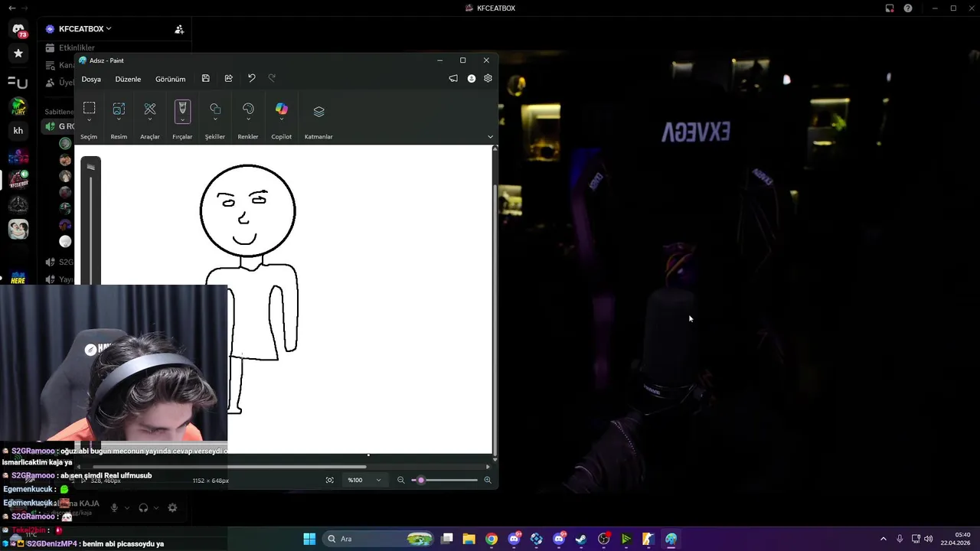Open Chrome from the taskbar
This screenshot has width=980, height=551.
(x=492, y=539)
